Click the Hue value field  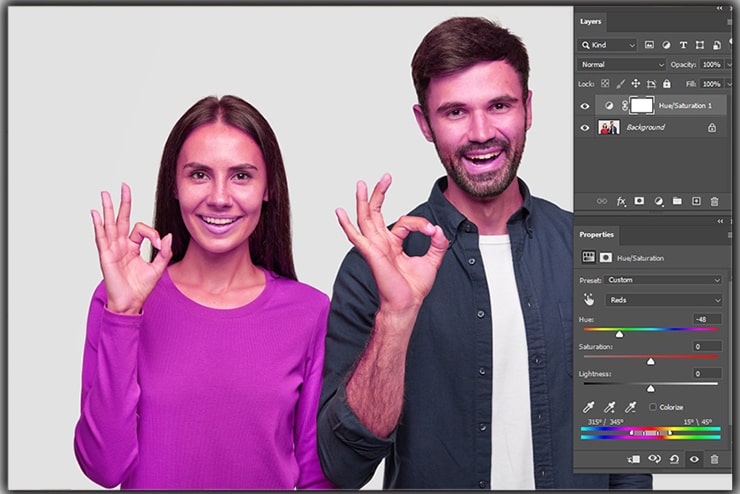[x=707, y=319]
